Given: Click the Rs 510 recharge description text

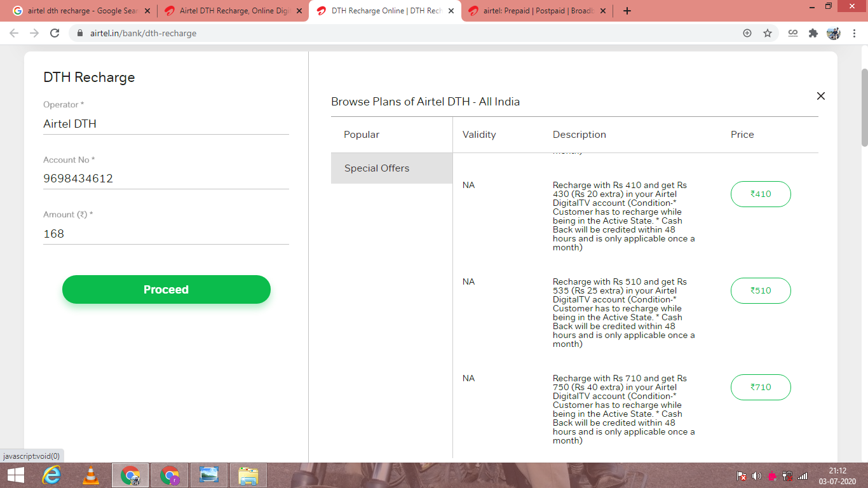Looking at the screenshot, I should pos(624,313).
